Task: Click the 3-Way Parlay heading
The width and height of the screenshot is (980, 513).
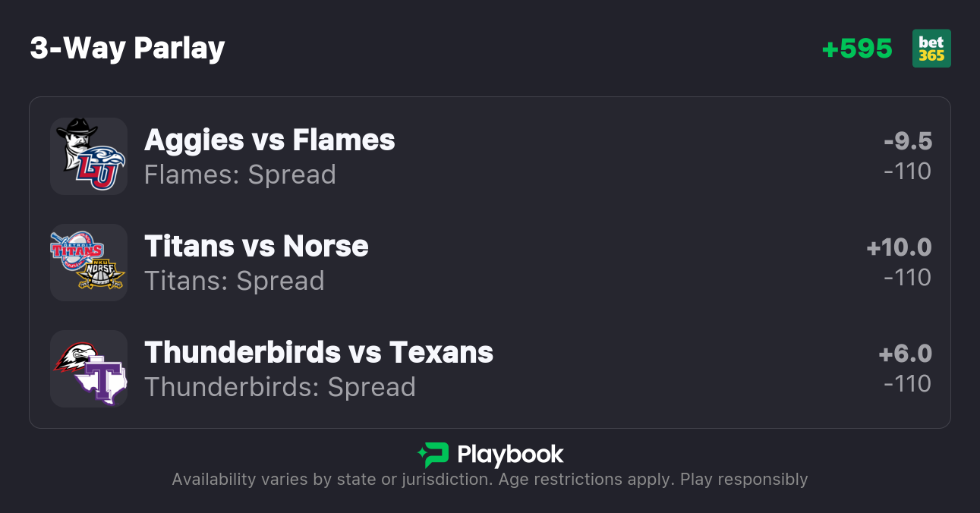Action: point(128,49)
